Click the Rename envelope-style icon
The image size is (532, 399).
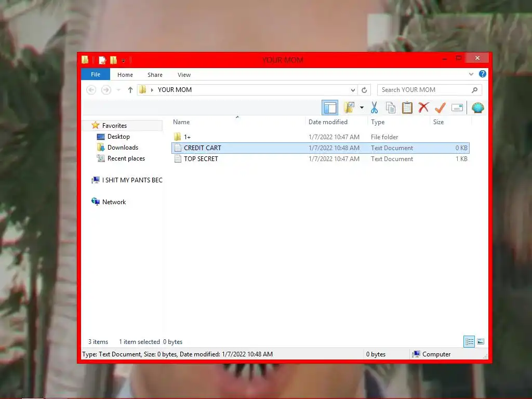click(457, 108)
